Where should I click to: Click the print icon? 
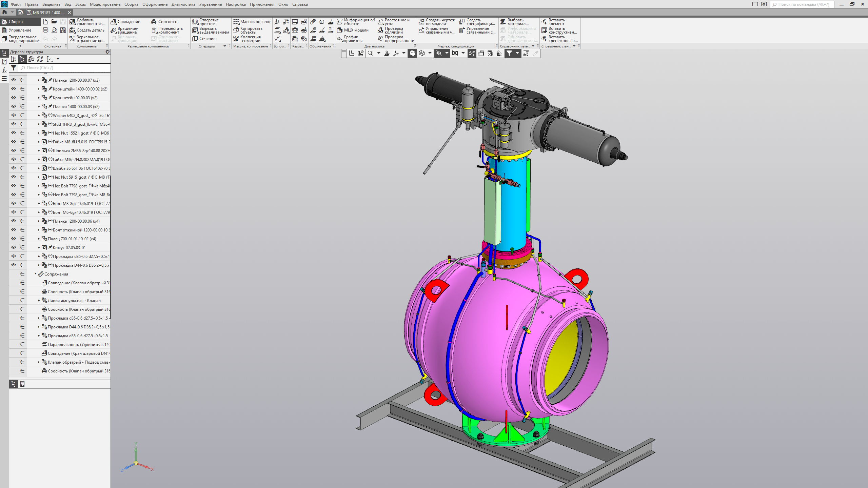45,30
